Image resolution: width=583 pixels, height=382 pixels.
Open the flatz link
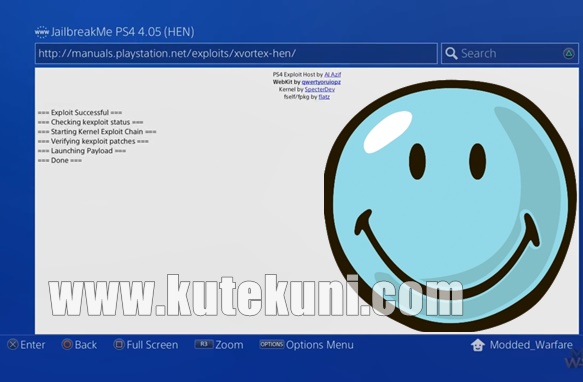324,97
